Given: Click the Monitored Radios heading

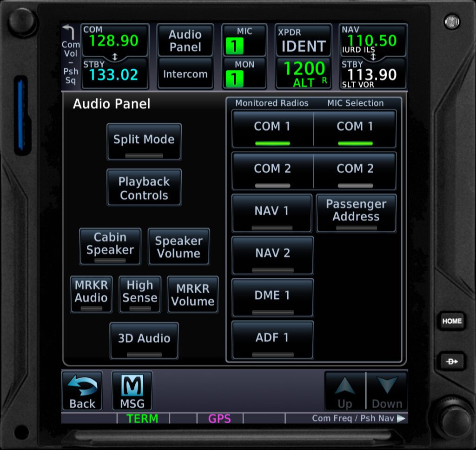Looking at the screenshot, I should [x=271, y=103].
